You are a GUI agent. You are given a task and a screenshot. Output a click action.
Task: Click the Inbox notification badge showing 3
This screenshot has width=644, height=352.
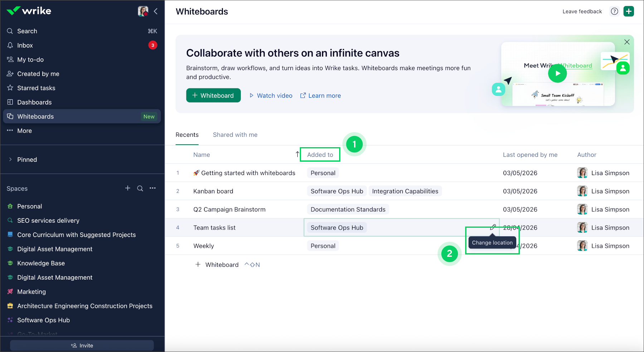153,45
